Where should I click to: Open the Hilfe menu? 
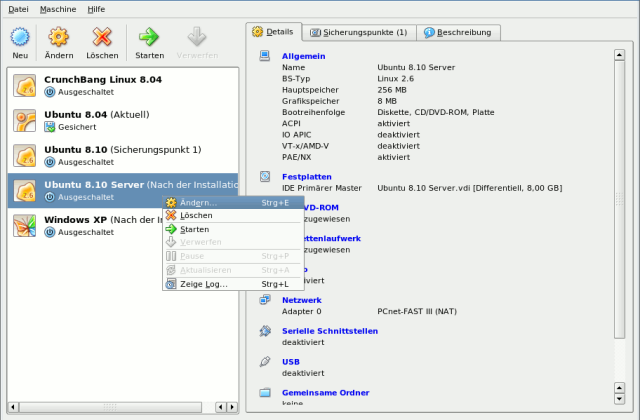point(96,9)
